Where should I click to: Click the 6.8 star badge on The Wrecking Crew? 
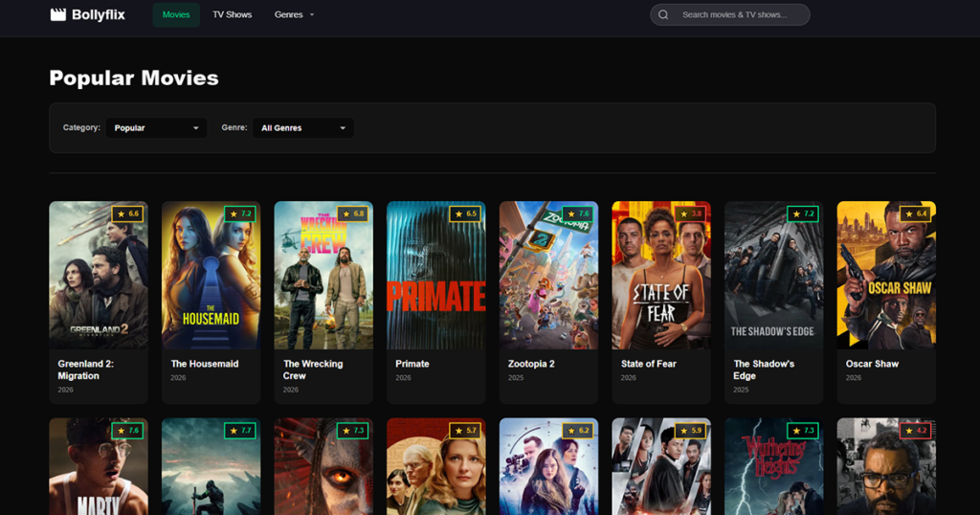point(352,213)
